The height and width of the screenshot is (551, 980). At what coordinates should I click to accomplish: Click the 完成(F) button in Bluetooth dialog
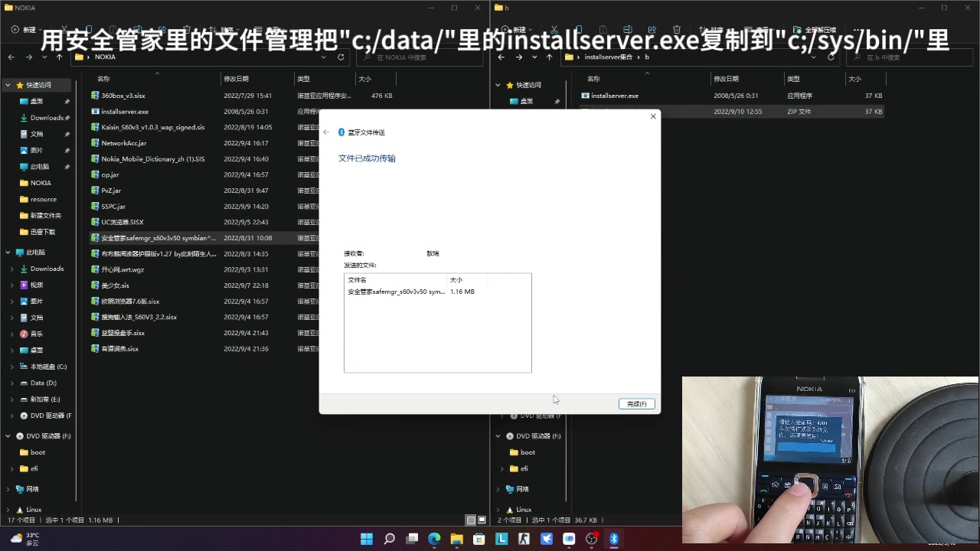point(637,403)
